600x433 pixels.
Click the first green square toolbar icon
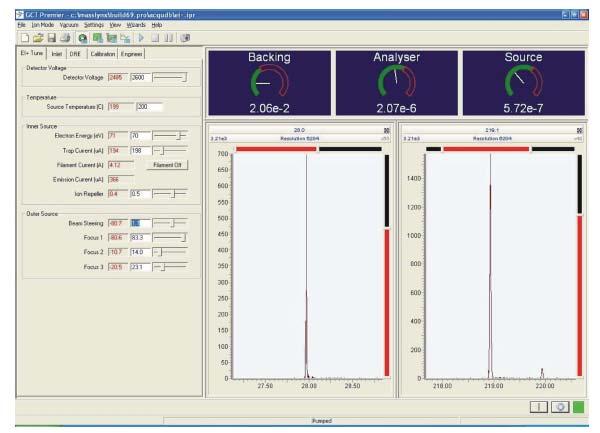point(98,38)
